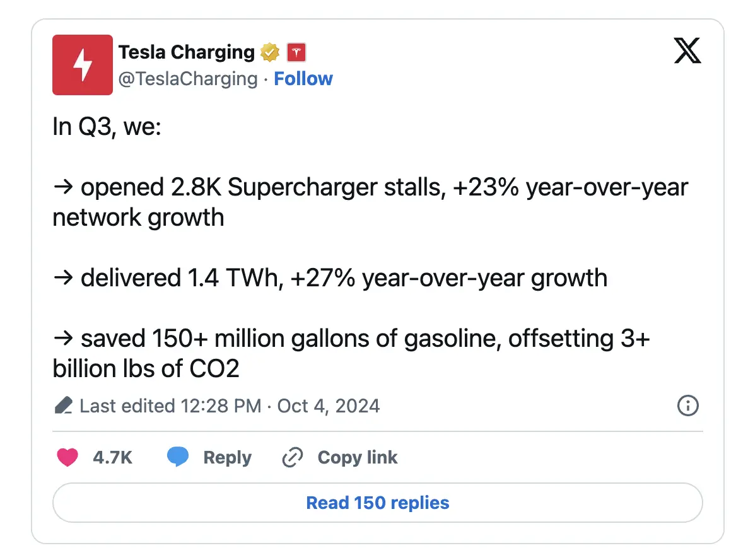Click the 4.7K likes count
The height and width of the screenshot is (560, 748).
[x=113, y=457]
